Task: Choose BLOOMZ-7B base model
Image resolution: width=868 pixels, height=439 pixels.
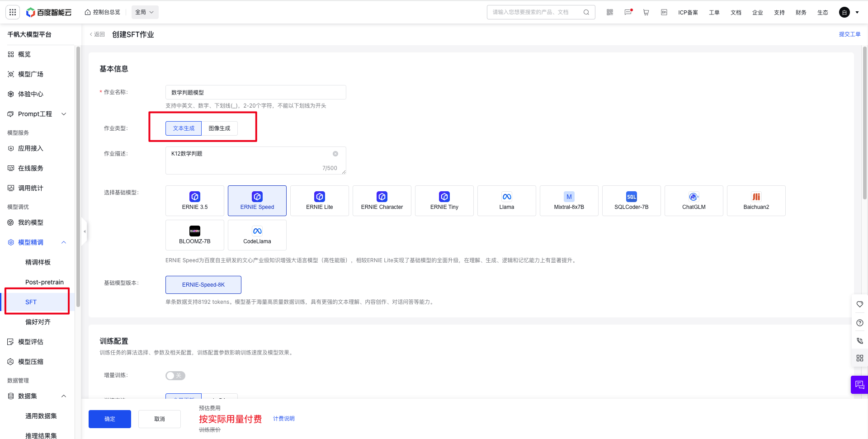Action: (x=195, y=235)
